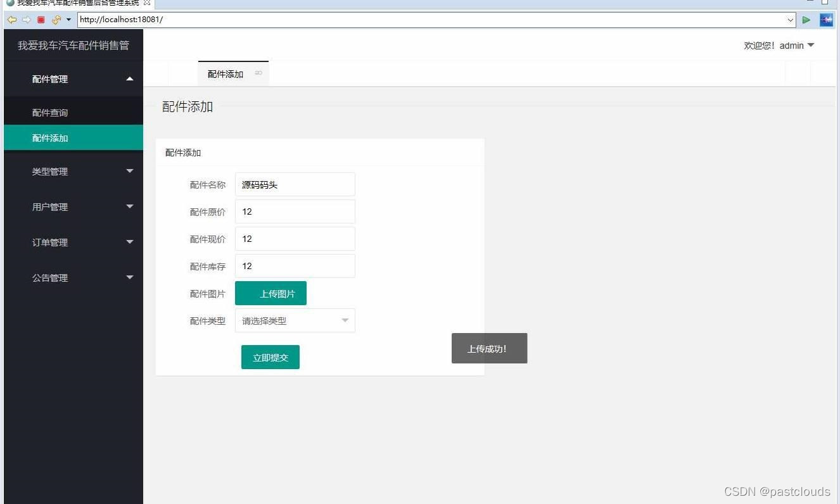
Task: Switch to the 配件添加 tab
Action: 225,73
